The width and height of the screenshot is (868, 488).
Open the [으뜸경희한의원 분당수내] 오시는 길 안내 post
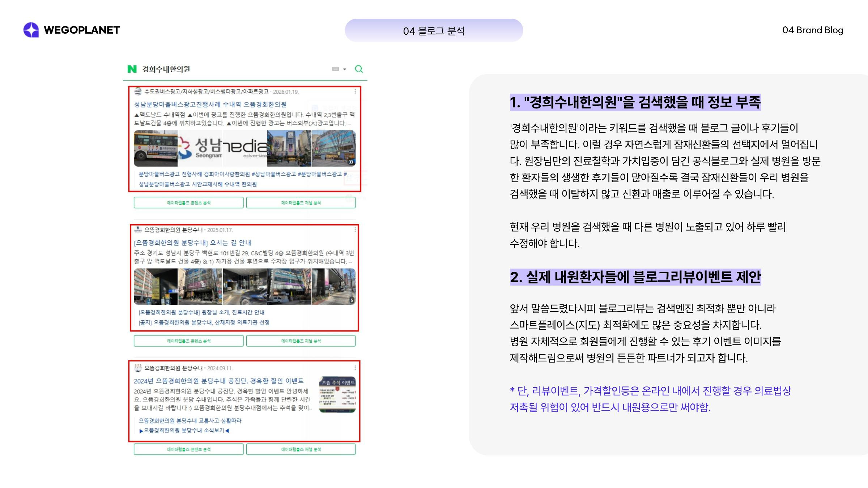coord(192,243)
